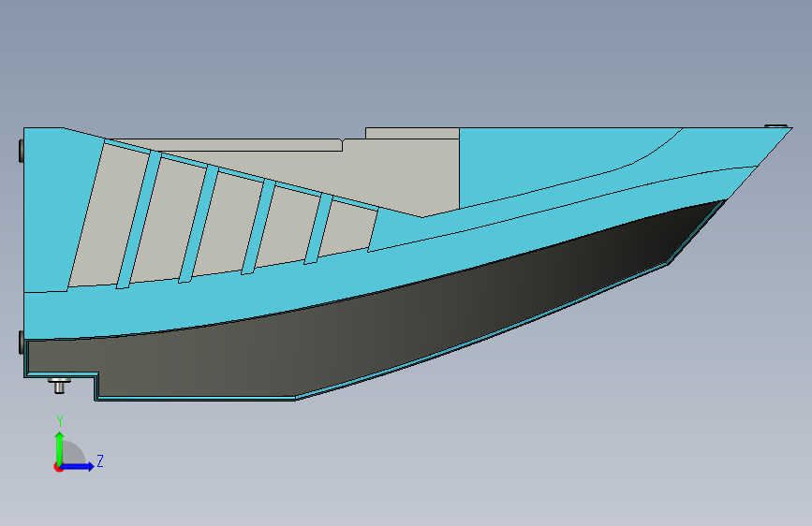This screenshot has height=526, width=812.
Task: Select the bolt under the hull stern step
Action: tap(60, 386)
